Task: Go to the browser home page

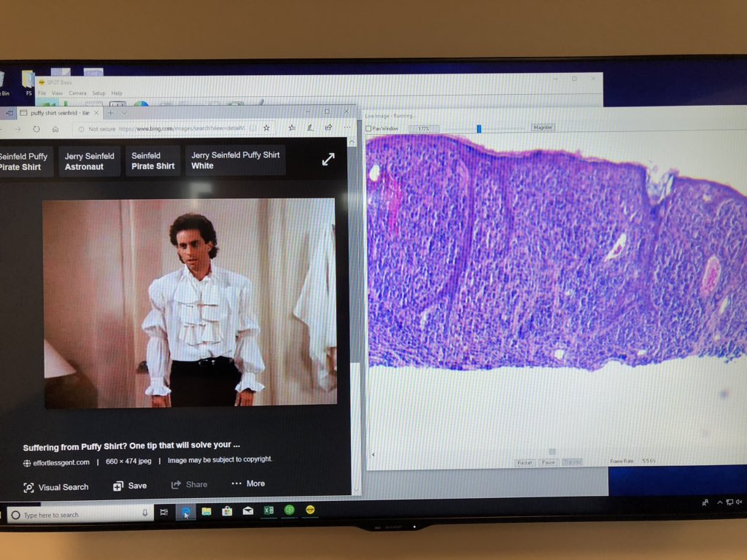Action: (55, 129)
